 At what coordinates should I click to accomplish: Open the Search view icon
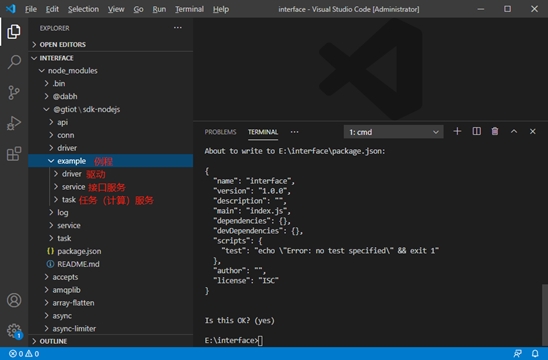[x=14, y=62]
